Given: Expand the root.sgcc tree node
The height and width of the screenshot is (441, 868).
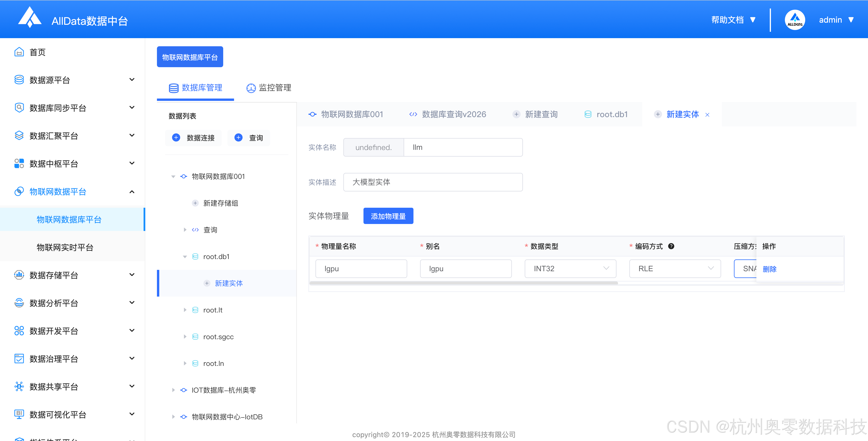Looking at the screenshot, I should pyautogui.click(x=185, y=337).
